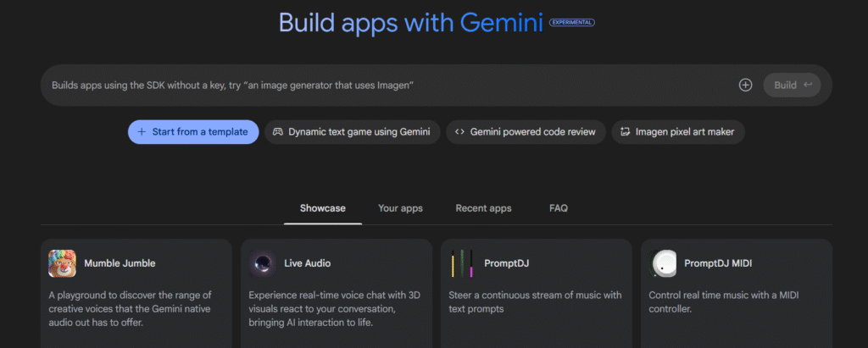Click the Live Audio orb icon

click(x=263, y=263)
